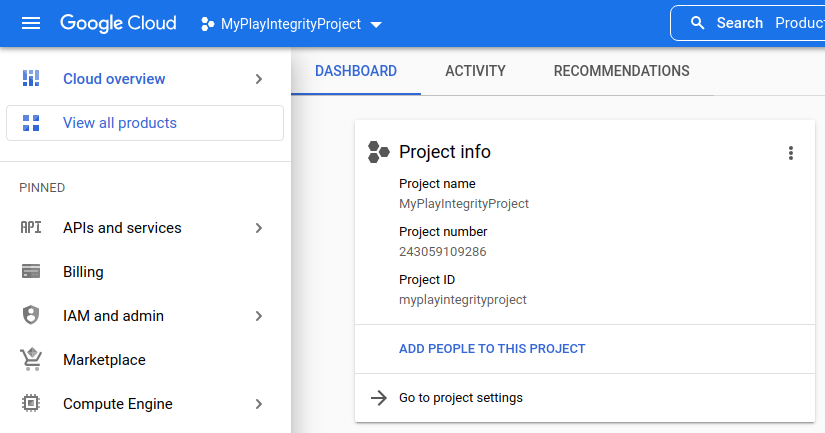
Task: Go to project settings link
Action: coord(460,398)
